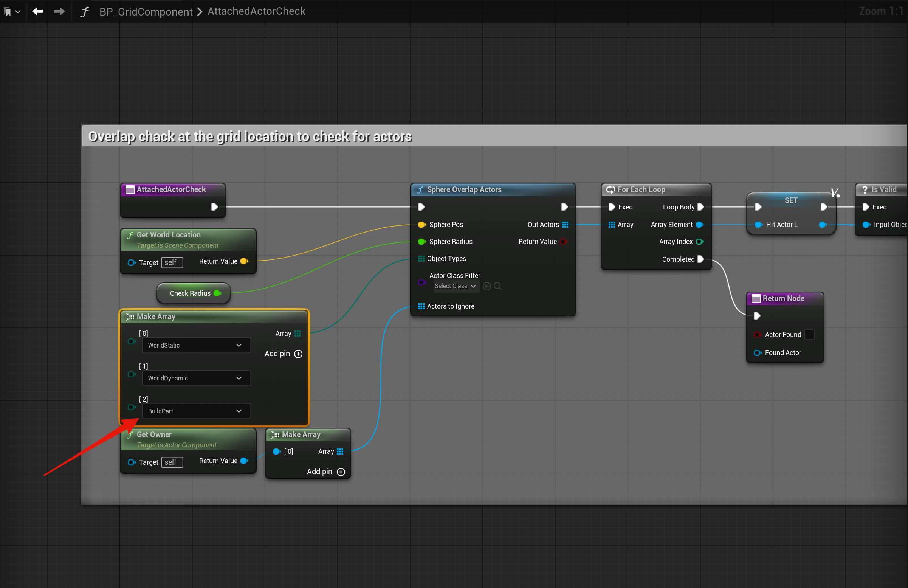The width and height of the screenshot is (908, 588).
Task: Click BP_GridComponent breadcrumb
Action: point(146,11)
